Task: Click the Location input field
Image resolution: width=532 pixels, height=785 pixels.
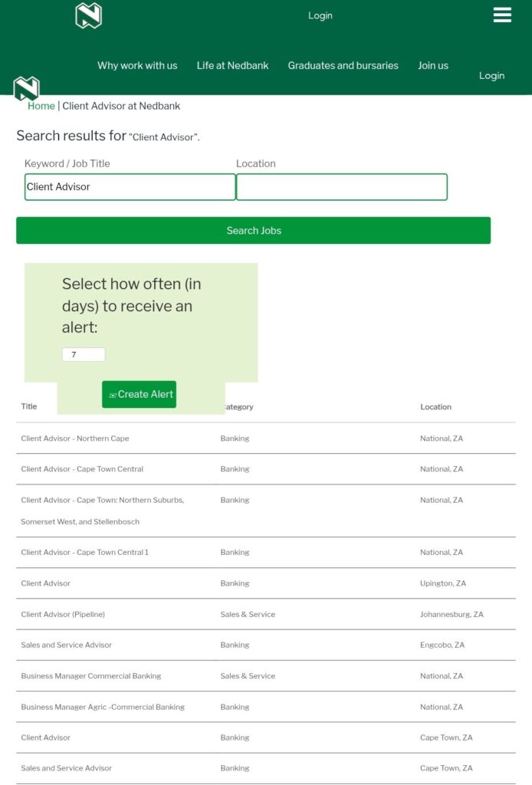Action: (342, 186)
